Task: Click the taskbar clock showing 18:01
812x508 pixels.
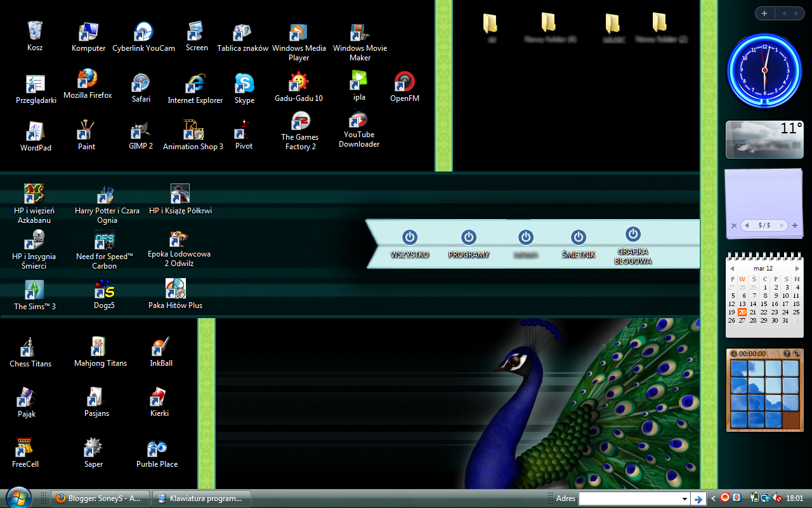Action: click(x=794, y=498)
